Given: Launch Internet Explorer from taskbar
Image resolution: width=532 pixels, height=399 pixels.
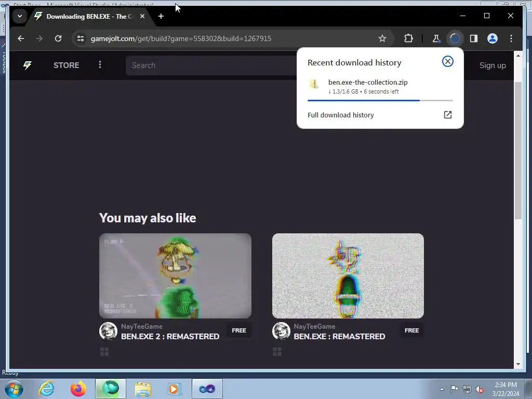Looking at the screenshot, I should coord(46,389).
